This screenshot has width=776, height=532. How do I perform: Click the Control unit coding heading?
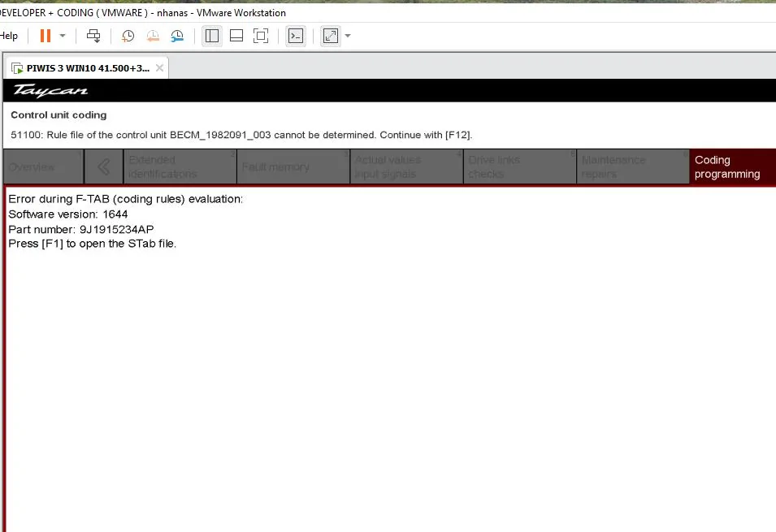click(x=59, y=115)
